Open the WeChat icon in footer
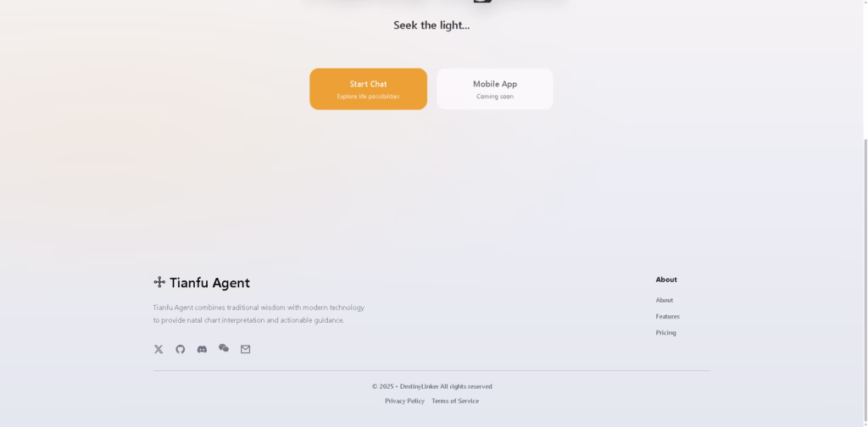 (224, 348)
